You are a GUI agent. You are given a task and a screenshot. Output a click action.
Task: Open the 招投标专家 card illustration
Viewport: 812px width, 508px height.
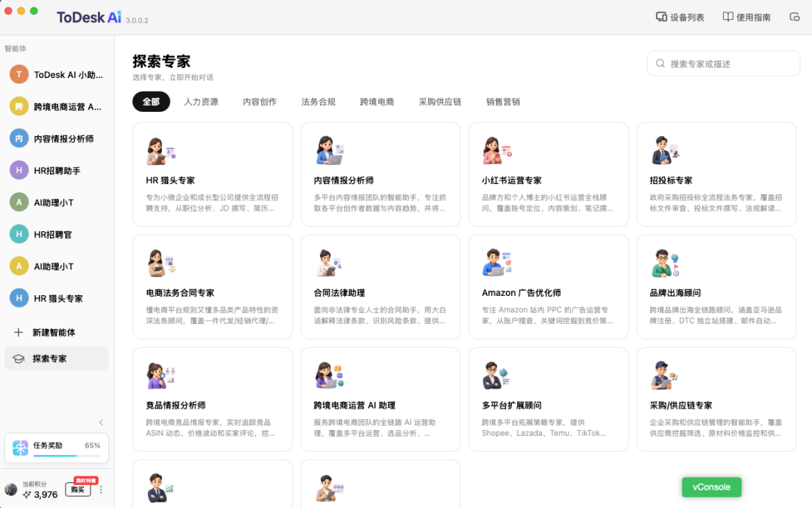tap(665, 150)
